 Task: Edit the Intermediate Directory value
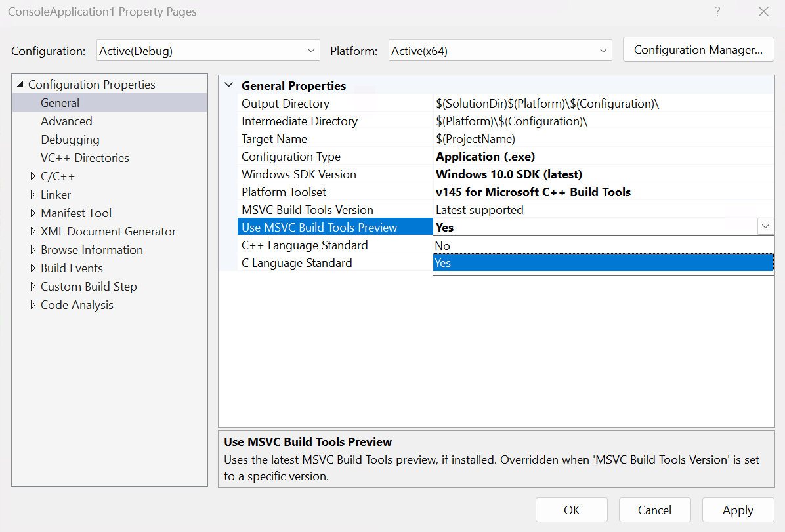click(x=603, y=121)
